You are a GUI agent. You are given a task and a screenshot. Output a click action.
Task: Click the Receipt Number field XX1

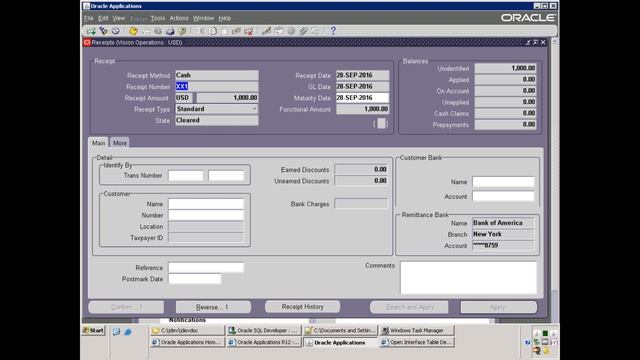pos(217,87)
